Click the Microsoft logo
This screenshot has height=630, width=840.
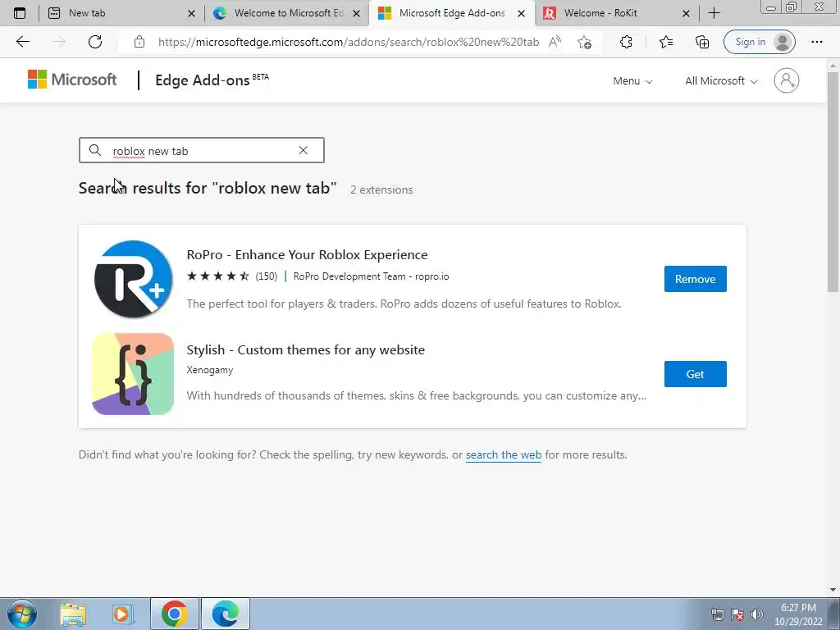(x=72, y=80)
